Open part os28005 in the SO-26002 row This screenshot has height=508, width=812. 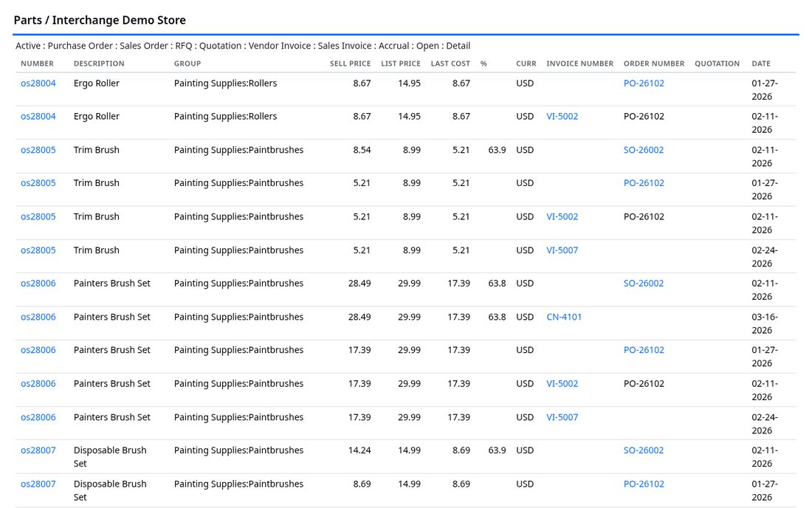pos(38,150)
